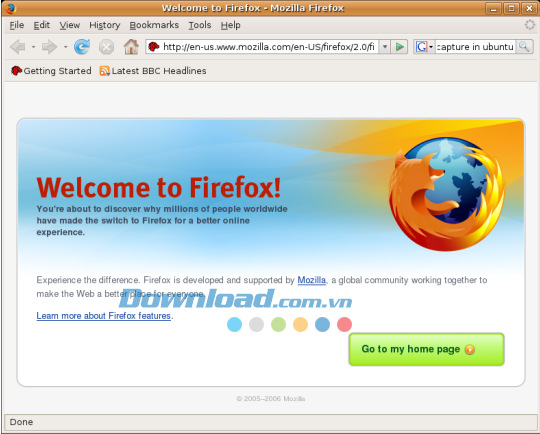The width and height of the screenshot is (540, 434).
Task: Click the search magnifier icon
Action: pyautogui.click(x=524, y=46)
